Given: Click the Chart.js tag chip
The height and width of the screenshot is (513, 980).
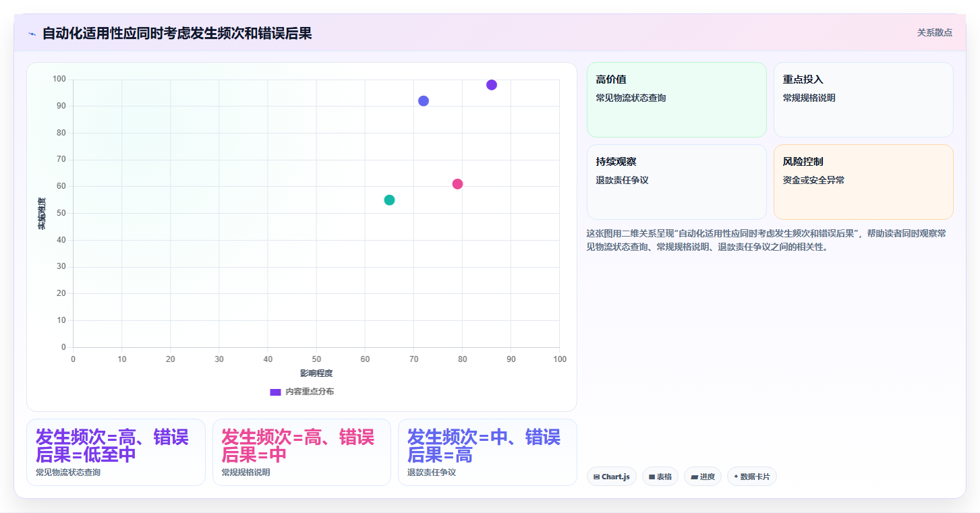Looking at the screenshot, I should 612,477.
